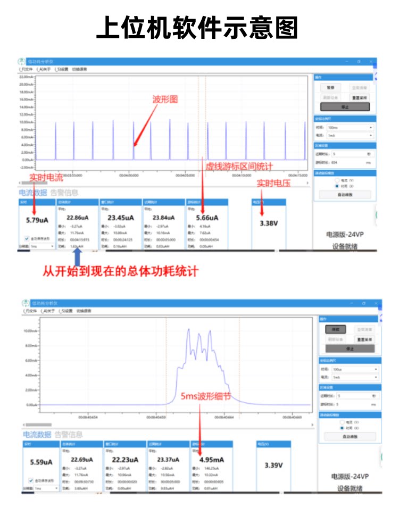Open the 1mA current scale dropdown in the upper window
Screen dimensions: 399x532
click(350, 135)
